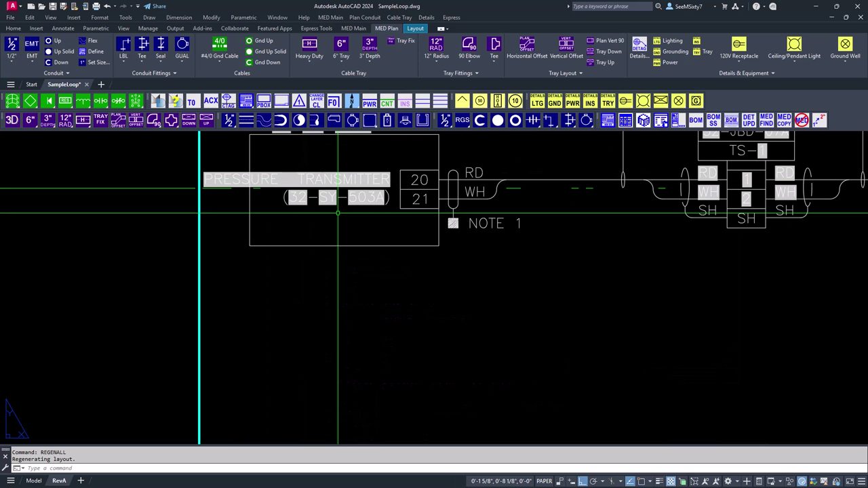Click the ACX toolbar icon

pyautogui.click(x=211, y=101)
